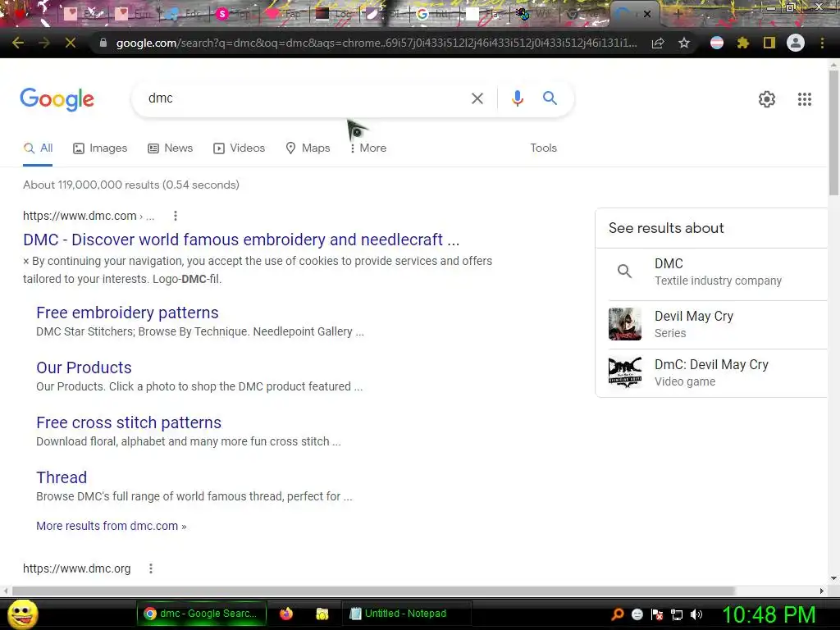Screen dimensions: 840x630
Task: Start voice search with the microphone icon
Action: (517, 98)
